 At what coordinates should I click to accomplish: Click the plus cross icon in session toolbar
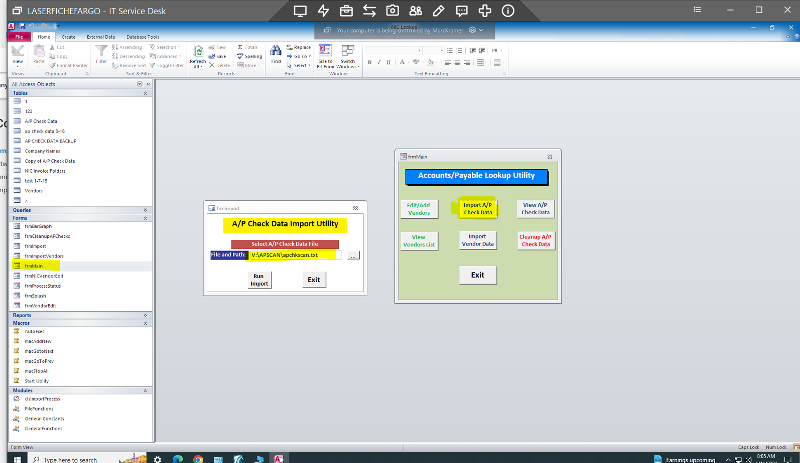485,11
